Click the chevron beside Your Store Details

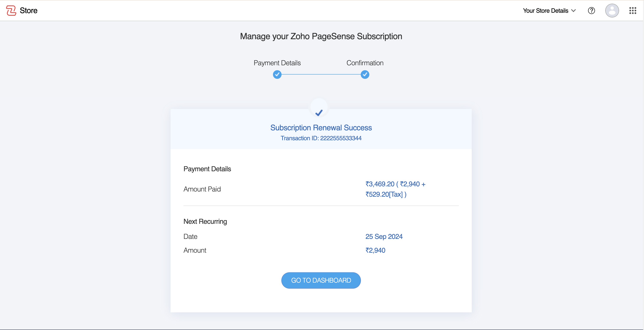(x=573, y=11)
